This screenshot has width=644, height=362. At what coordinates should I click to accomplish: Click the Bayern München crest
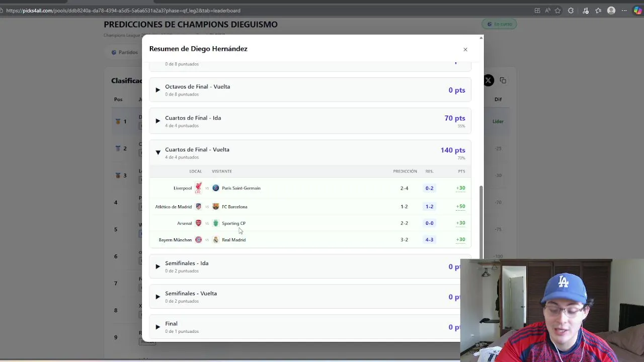[x=198, y=240]
